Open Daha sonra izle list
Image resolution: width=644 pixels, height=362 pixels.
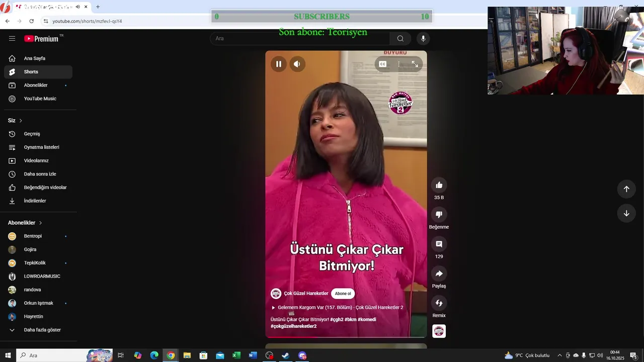click(x=38, y=174)
